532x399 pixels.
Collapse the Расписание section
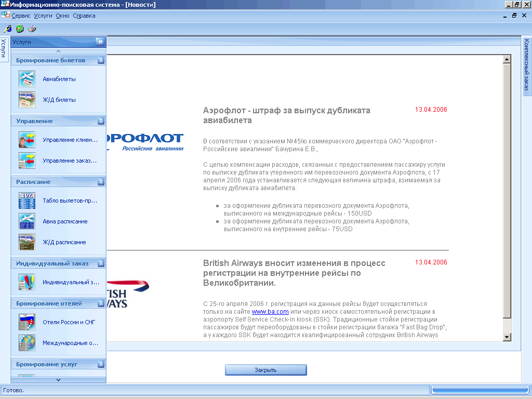click(101, 182)
